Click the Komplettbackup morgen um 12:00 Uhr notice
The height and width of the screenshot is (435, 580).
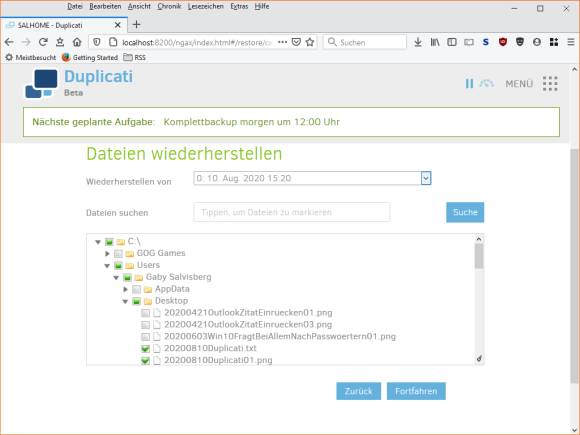click(x=252, y=122)
